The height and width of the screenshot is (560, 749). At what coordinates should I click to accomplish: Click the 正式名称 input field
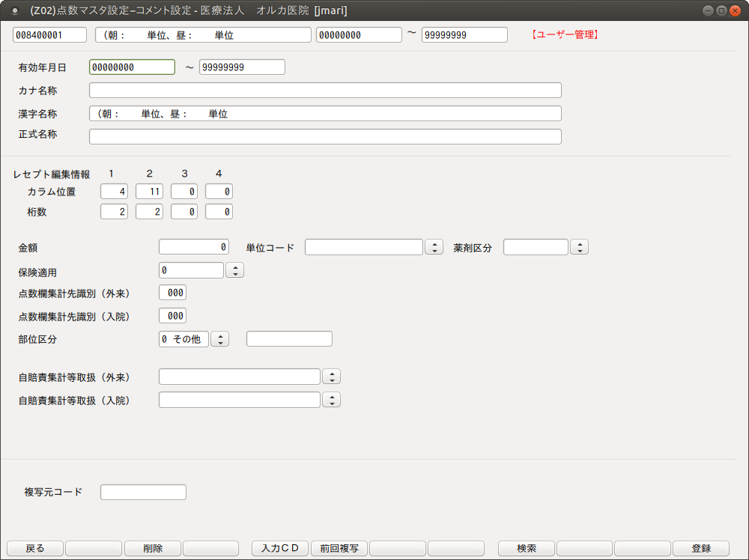(x=325, y=136)
